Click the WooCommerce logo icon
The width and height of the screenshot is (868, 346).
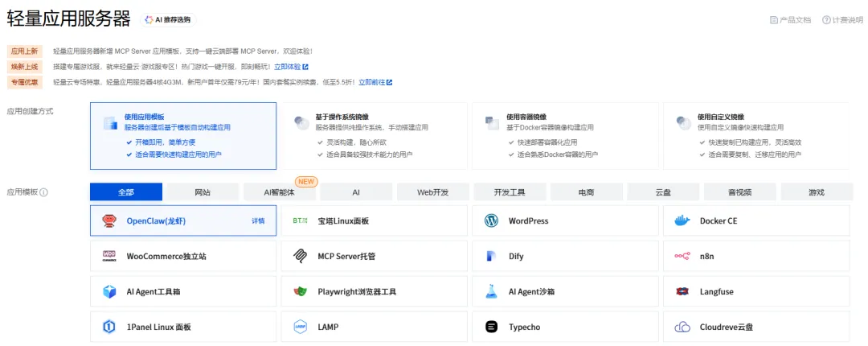[109, 256]
